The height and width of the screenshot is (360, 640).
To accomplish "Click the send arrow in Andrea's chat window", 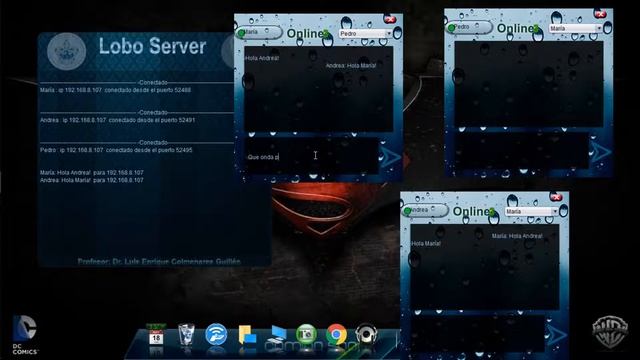I will coord(556,335).
